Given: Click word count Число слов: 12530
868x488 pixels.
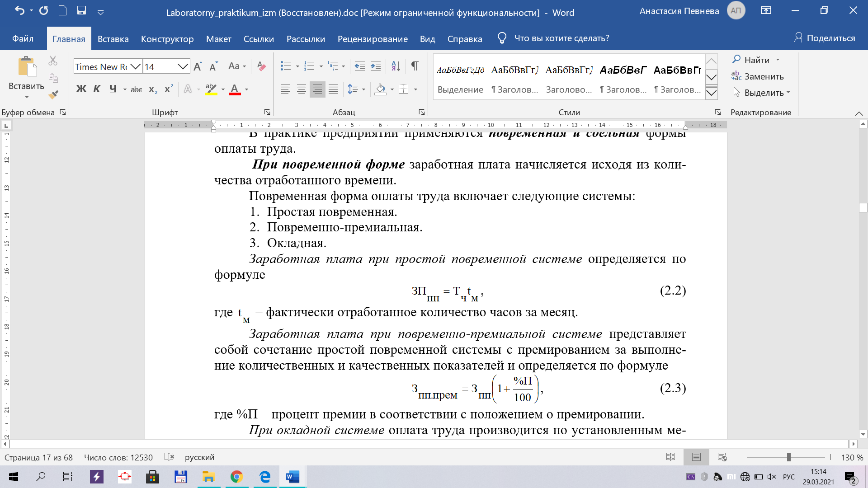Looking at the screenshot, I should coord(118,457).
